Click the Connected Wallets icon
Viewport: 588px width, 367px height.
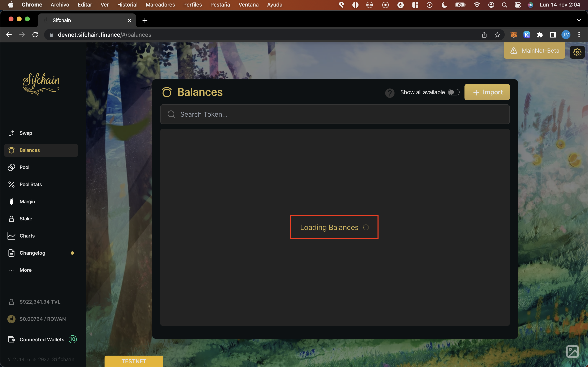12,339
